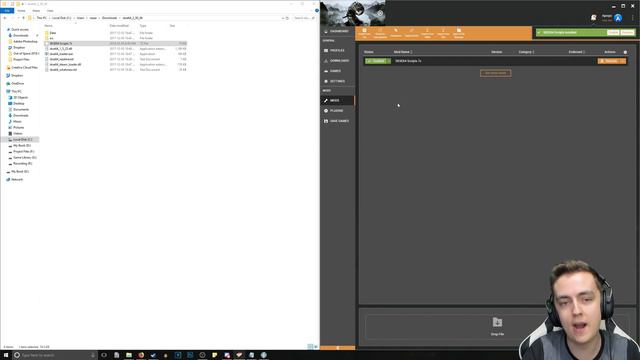Open the table column settings gear
Image resolution: width=640 pixels, height=360 pixels.
pyautogui.click(x=625, y=52)
